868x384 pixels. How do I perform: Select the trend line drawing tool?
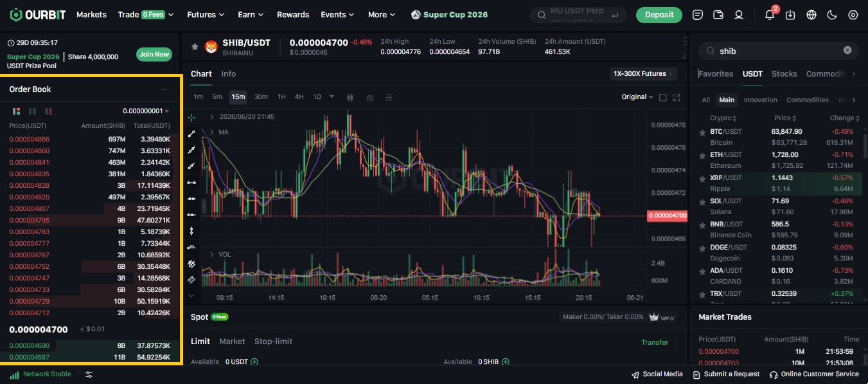pos(191,134)
